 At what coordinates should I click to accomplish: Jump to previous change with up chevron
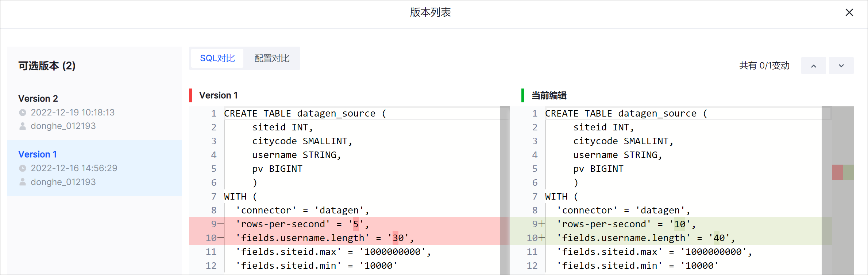813,66
